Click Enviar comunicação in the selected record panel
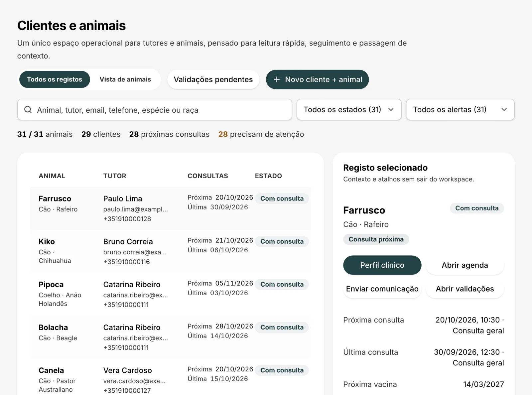The width and height of the screenshot is (532, 395). coord(382,289)
